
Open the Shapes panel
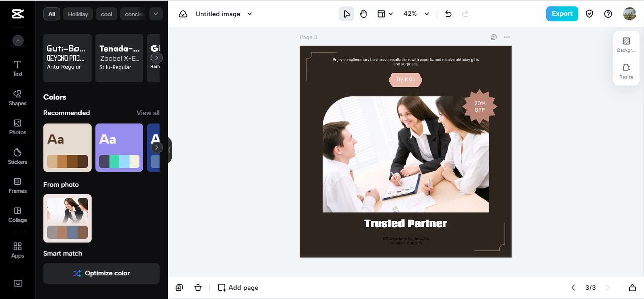click(x=18, y=98)
